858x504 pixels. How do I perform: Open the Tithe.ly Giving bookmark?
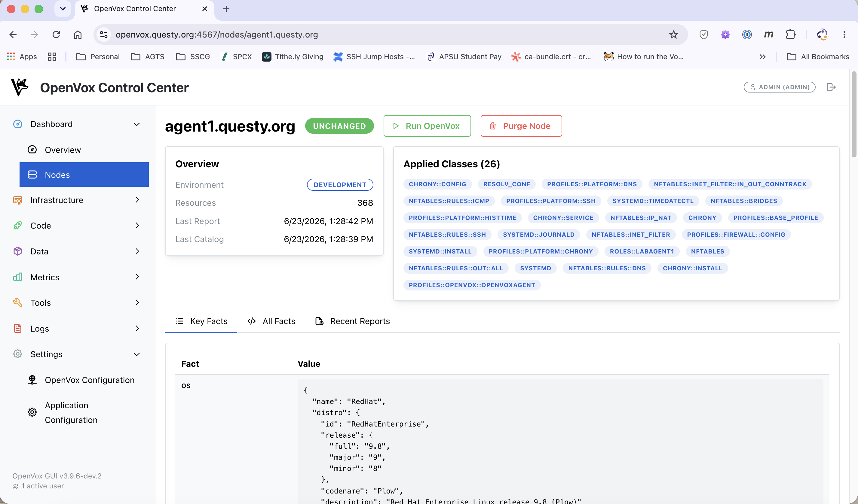point(293,56)
